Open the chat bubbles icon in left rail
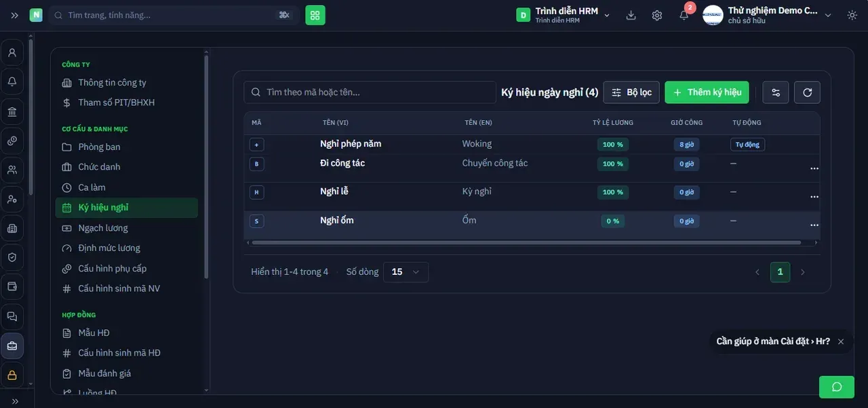The height and width of the screenshot is (408, 868). [12, 316]
